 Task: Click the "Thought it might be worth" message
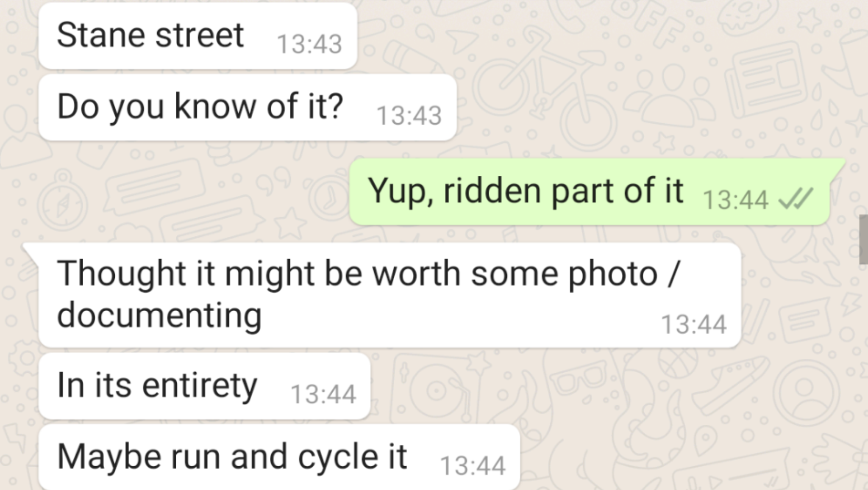click(390, 295)
